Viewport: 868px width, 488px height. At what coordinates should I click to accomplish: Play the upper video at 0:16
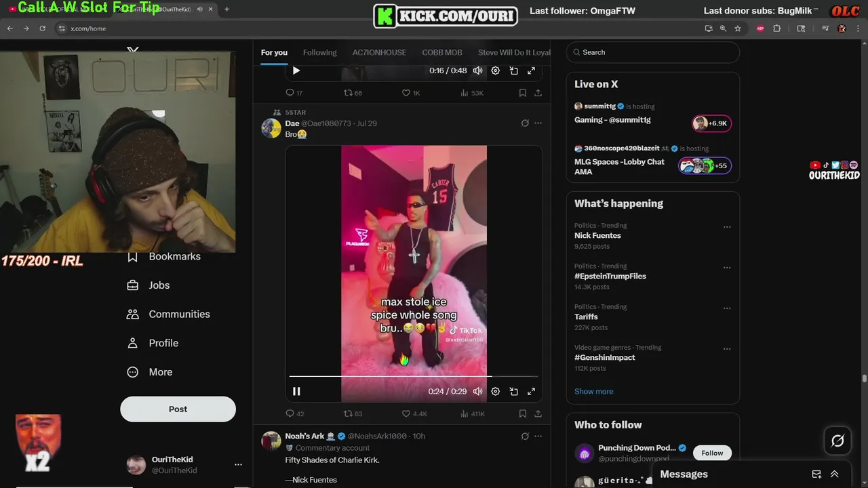tap(296, 70)
